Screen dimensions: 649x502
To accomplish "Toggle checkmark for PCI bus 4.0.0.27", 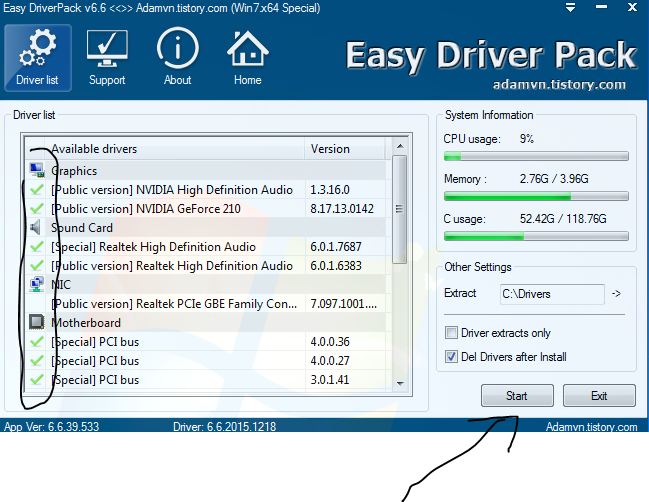I will [37, 360].
